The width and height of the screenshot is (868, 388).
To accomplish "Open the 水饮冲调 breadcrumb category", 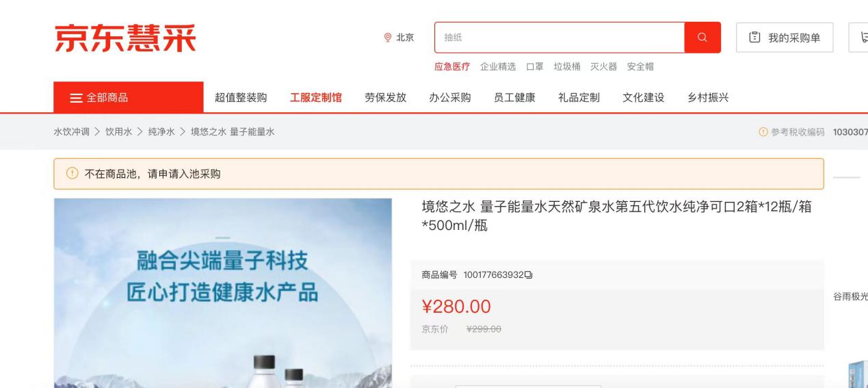I will tap(72, 131).
